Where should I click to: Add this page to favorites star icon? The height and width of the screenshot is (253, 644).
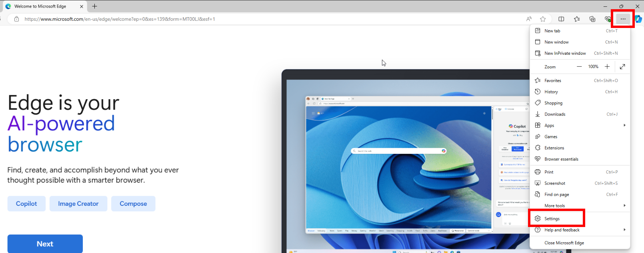[543, 19]
